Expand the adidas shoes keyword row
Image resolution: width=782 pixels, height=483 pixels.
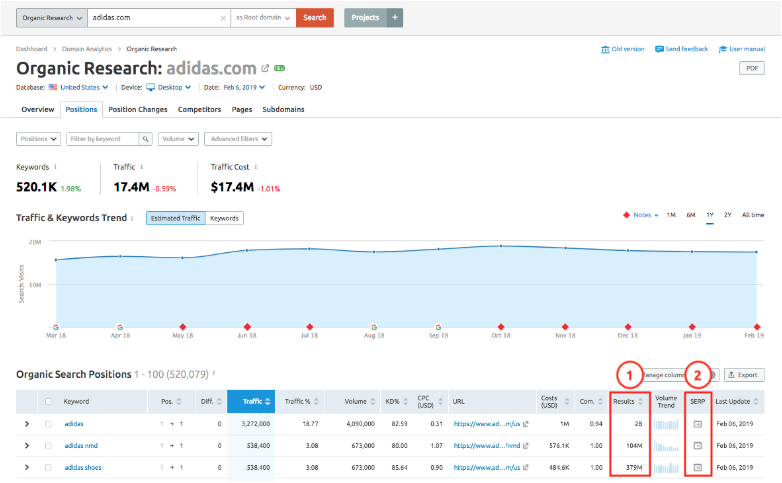[x=27, y=467]
